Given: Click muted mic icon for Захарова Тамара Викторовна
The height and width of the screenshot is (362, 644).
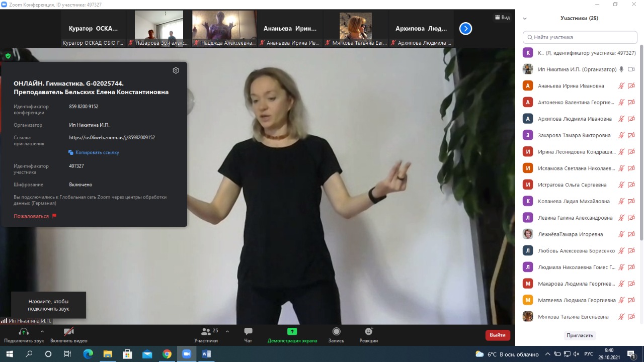Looking at the screenshot, I should [x=621, y=135].
